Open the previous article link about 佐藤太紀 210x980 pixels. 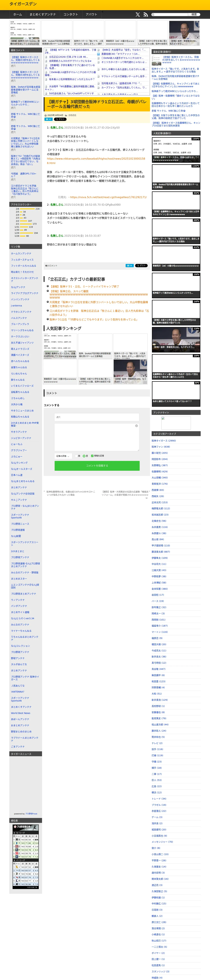pos(70,493)
